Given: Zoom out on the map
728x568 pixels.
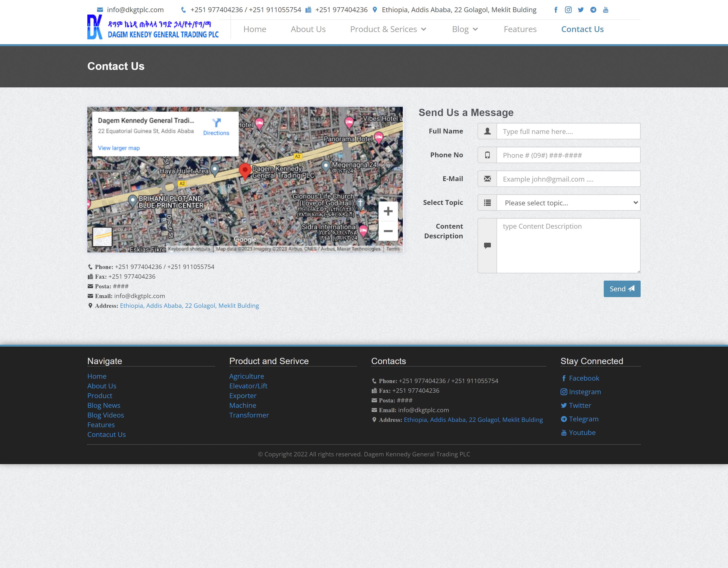Looking at the screenshot, I should (388, 231).
